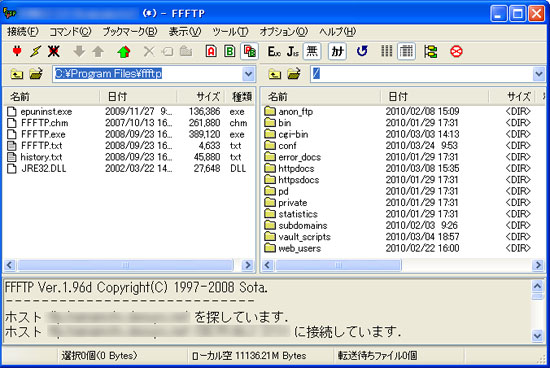Screen dimensions: 550x368
Task: Open the ツール(T) menu
Action: pyautogui.click(x=230, y=32)
